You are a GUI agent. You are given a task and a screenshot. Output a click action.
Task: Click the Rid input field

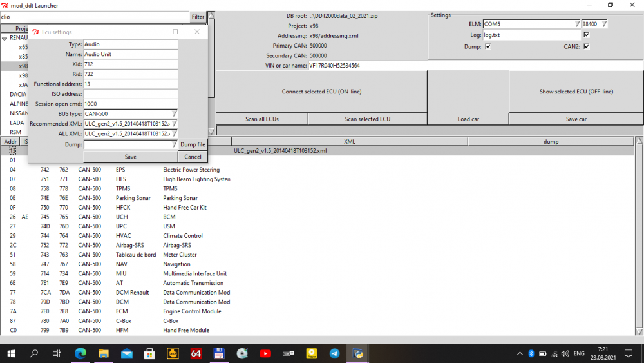coord(131,74)
